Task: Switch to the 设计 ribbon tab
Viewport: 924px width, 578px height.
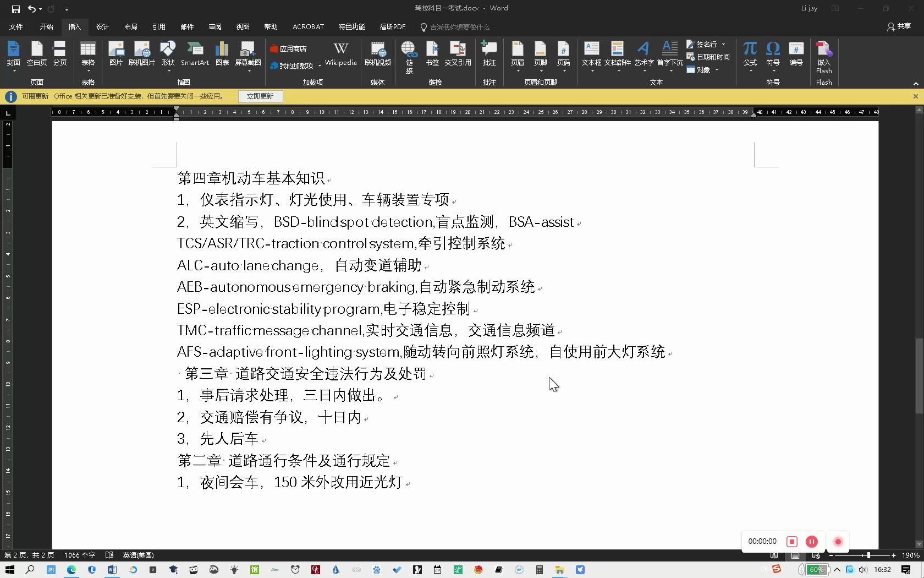Action: [x=102, y=26]
